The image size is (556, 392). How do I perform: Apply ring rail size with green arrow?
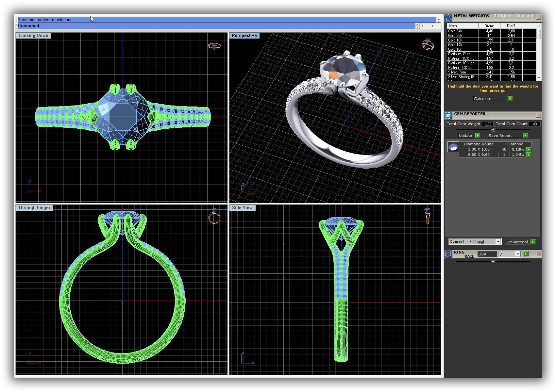tap(525, 254)
